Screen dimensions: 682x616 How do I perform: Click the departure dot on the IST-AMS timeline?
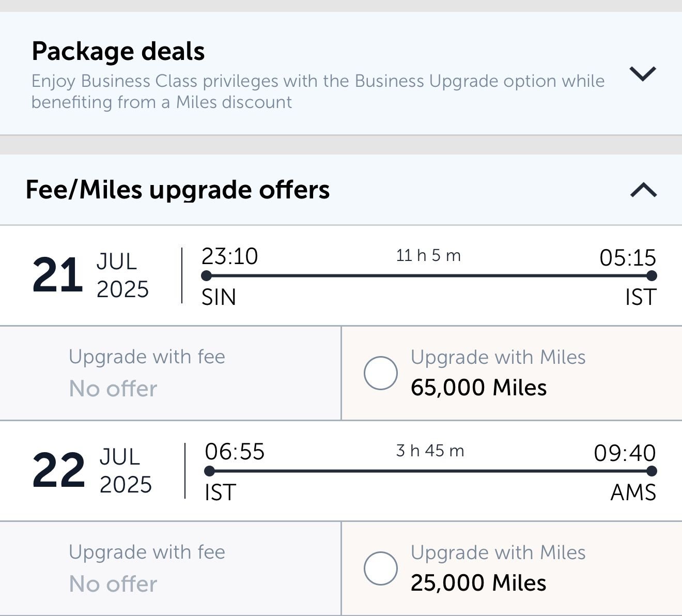click(x=209, y=471)
